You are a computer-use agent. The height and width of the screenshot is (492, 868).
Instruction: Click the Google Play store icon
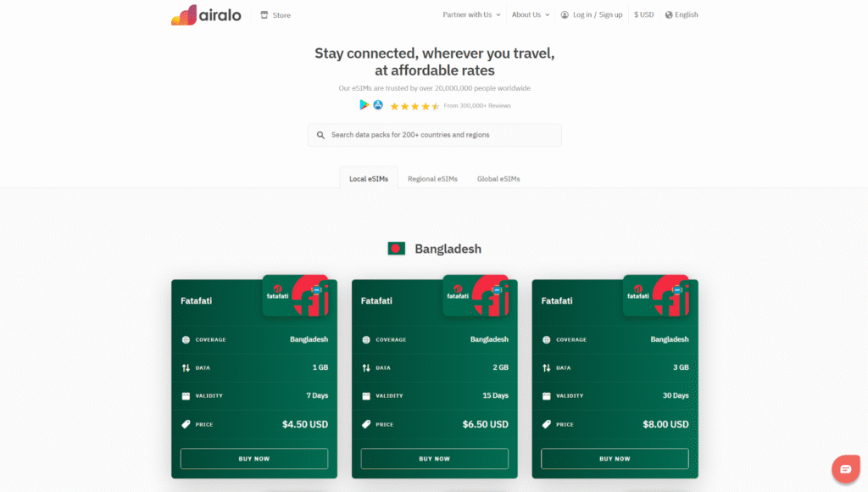tap(364, 104)
